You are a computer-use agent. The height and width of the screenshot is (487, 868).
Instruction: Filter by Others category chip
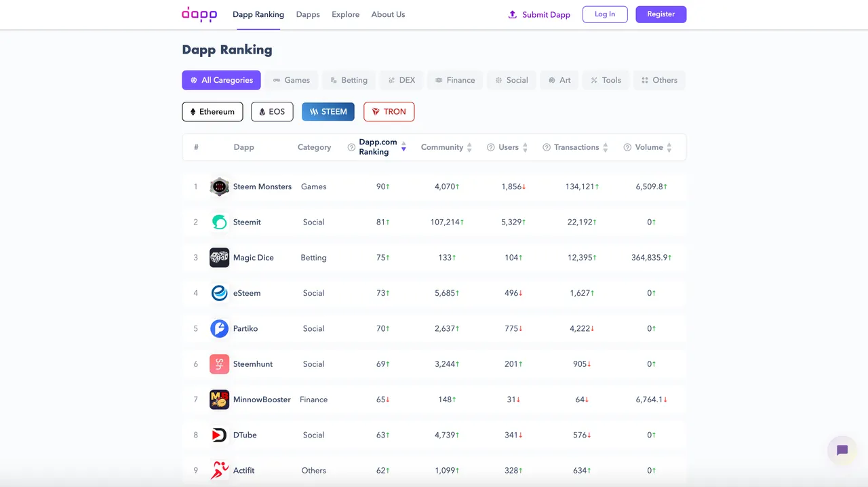click(660, 80)
